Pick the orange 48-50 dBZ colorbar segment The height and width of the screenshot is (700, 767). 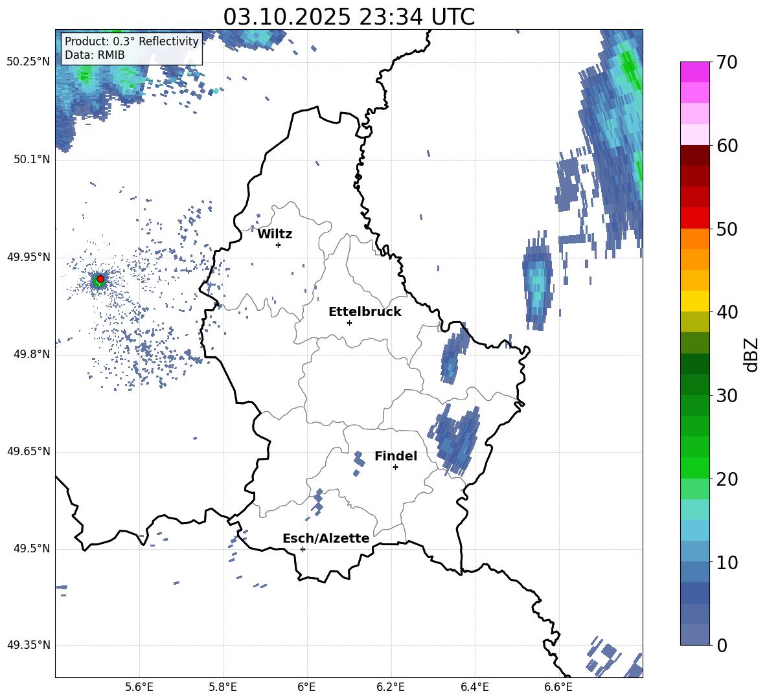pos(694,239)
